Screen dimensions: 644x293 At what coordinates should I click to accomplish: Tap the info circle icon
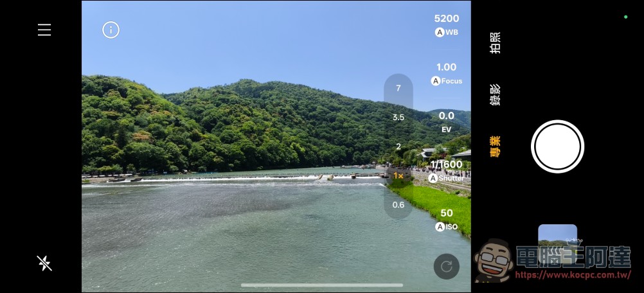111,30
